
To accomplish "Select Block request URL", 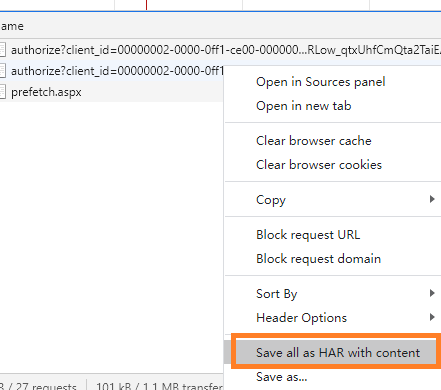I will point(308,235).
